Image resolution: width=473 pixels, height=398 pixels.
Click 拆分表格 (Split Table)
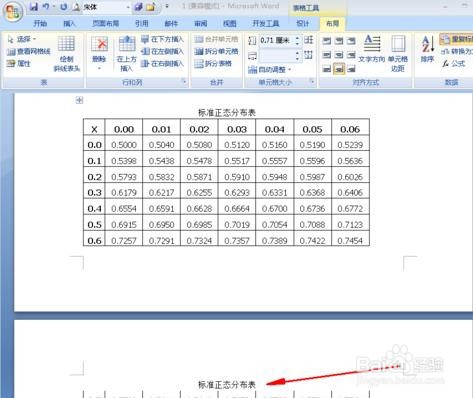click(213, 63)
